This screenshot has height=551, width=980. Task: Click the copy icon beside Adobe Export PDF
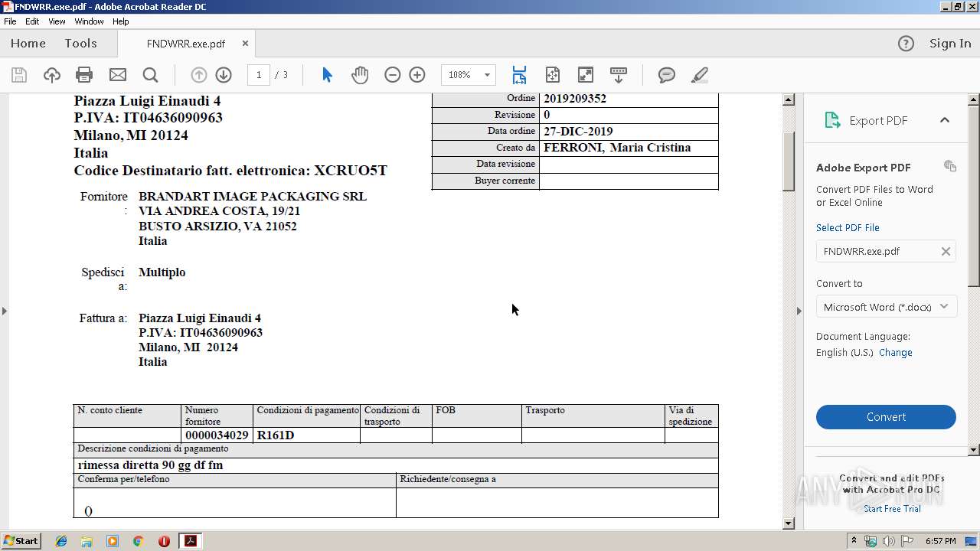coord(950,166)
